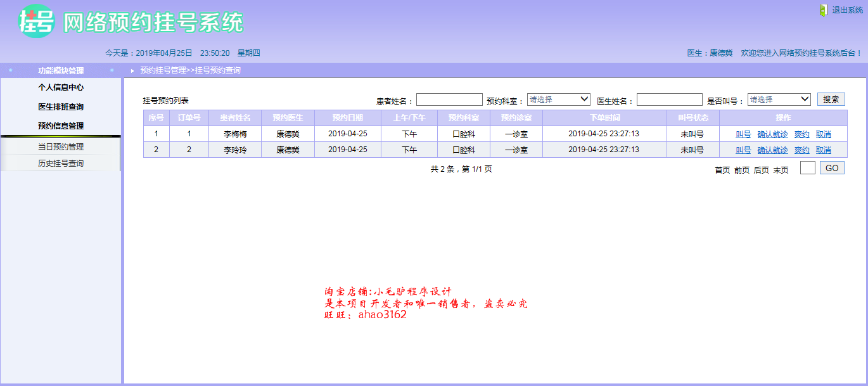Click 预约科室 column header
Screen dimensions: 868x386
464,118
